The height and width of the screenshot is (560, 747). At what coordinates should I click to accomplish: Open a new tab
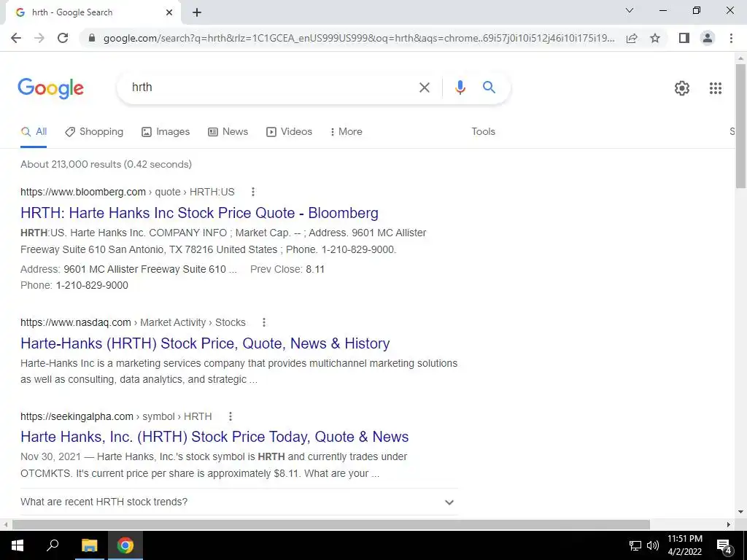(x=197, y=13)
